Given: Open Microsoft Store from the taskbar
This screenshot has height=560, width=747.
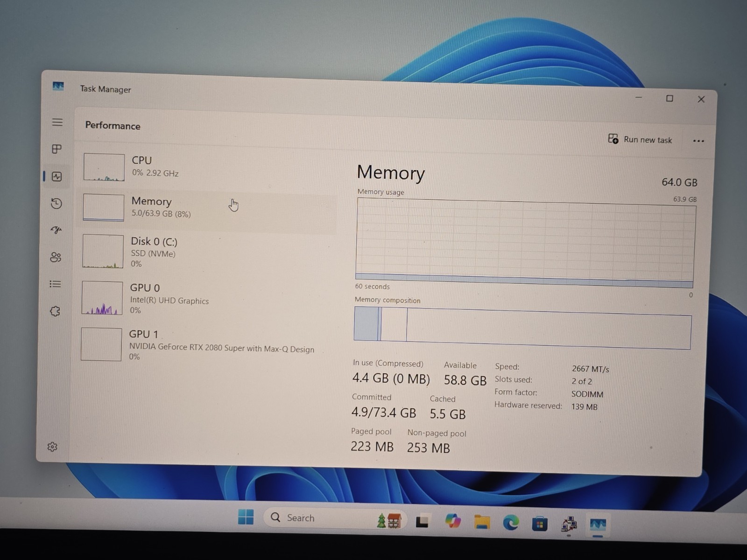Looking at the screenshot, I should (x=540, y=524).
